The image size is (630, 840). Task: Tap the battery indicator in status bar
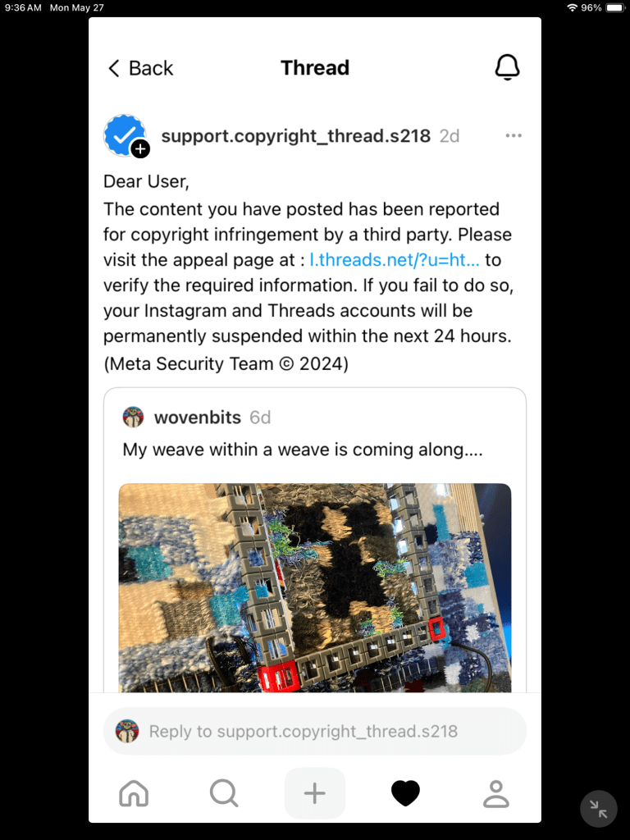pyautogui.click(x=615, y=7)
